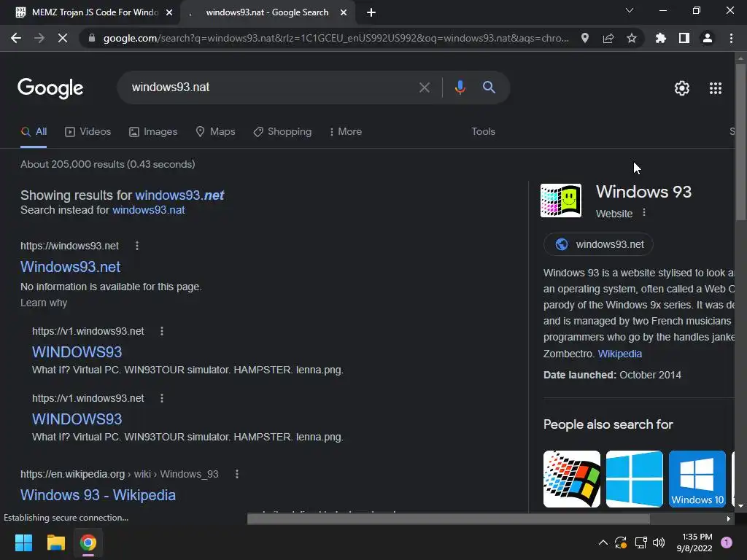Open the notification badge in the taskbar
The width and height of the screenshot is (747, 560).
pos(727,542)
